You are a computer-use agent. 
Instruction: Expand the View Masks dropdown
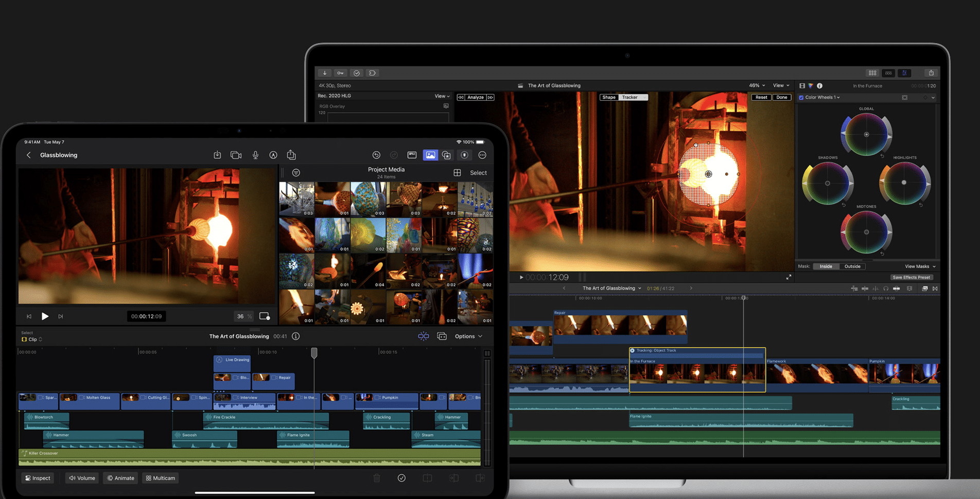pos(920,266)
